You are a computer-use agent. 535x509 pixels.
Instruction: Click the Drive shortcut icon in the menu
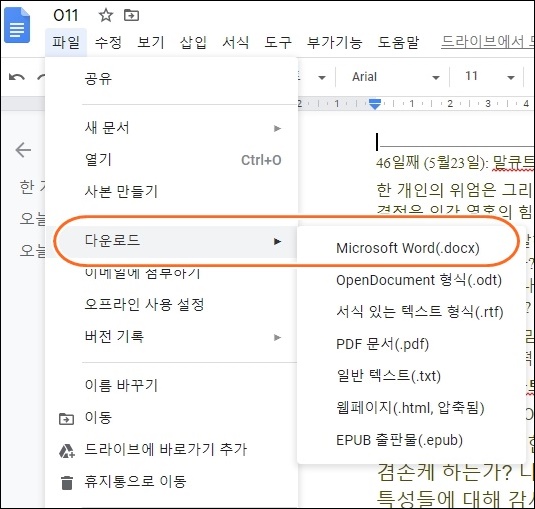coord(67,451)
